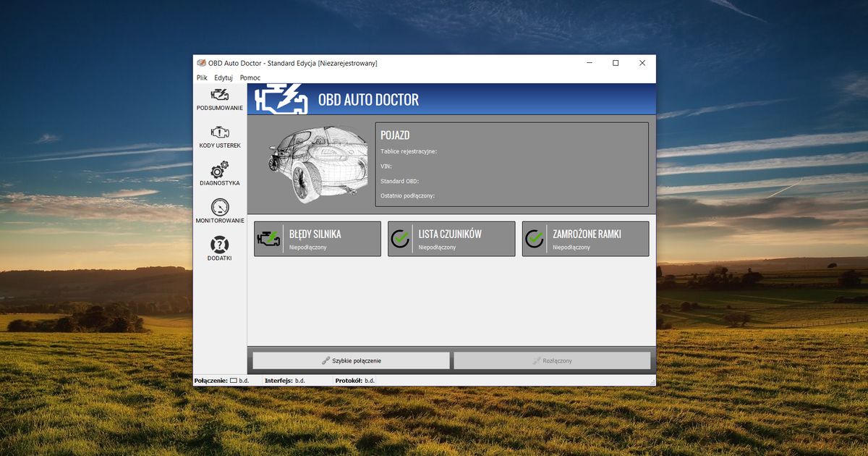Click the engine icon on Błędy Silnika tile

[269, 238]
